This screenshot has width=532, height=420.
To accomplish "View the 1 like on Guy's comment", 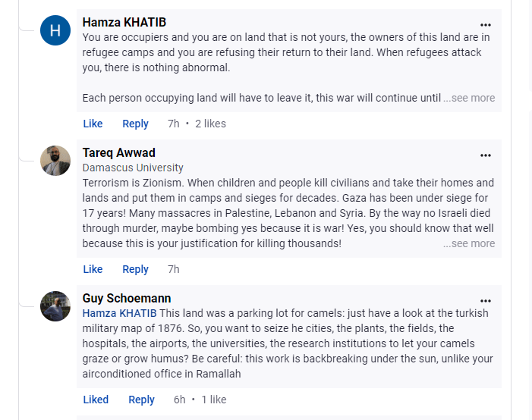I will (x=213, y=400).
